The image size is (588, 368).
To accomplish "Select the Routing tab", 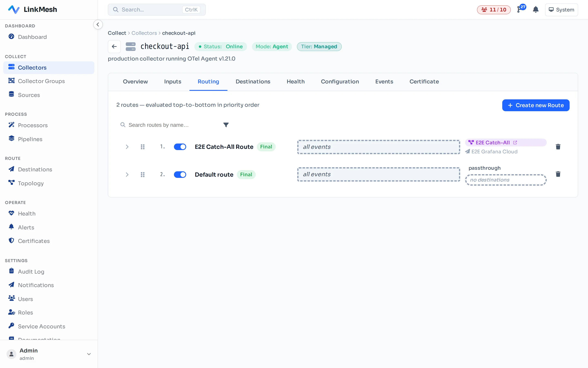I will [x=208, y=82].
